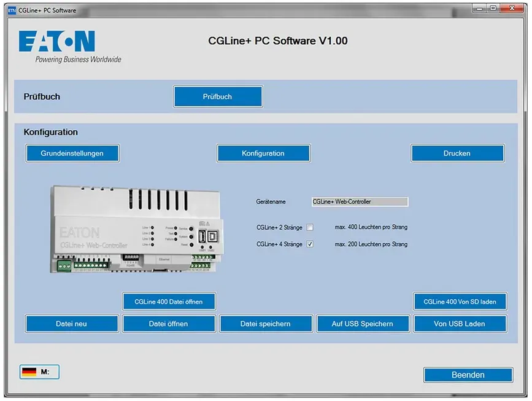Open a CGLine 400 Datei
Viewport: 532px width, 401px height.
coord(169,302)
